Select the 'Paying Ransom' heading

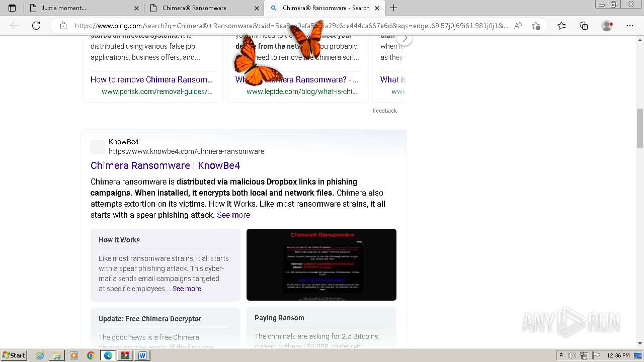(x=279, y=318)
